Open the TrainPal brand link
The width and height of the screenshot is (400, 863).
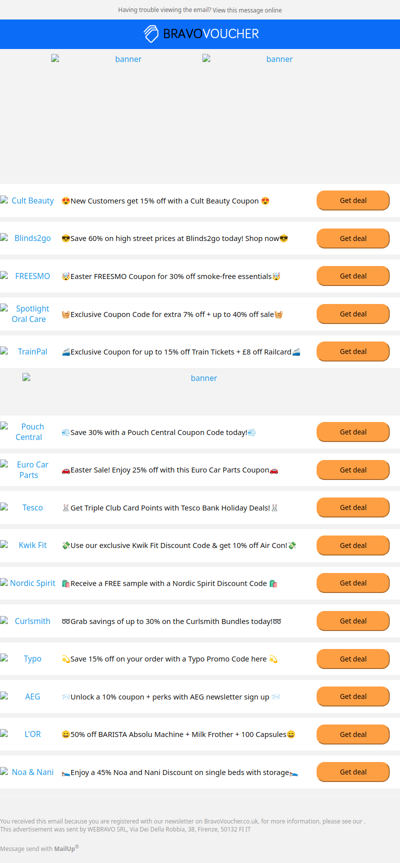tap(28, 352)
